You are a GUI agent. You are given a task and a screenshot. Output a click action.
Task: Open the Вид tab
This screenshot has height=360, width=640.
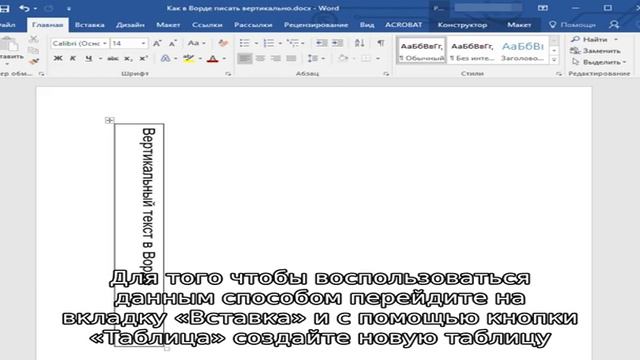pyautogui.click(x=367, y=25)
